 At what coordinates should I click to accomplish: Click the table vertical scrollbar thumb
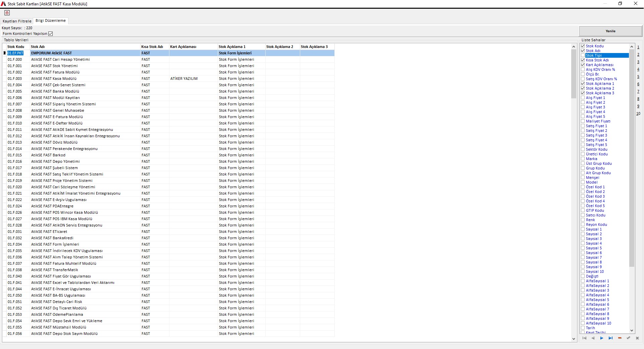[574, 74]
